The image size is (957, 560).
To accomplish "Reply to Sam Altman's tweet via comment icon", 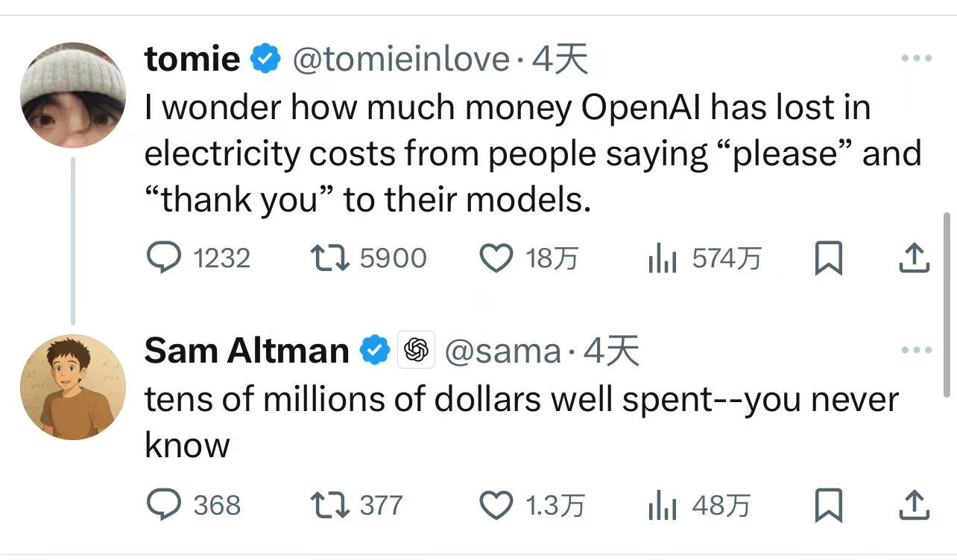I will pos(161,505).
